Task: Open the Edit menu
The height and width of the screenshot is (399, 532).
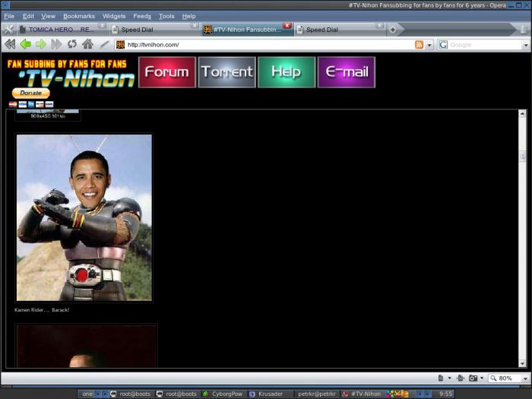Action: point(28,16)
